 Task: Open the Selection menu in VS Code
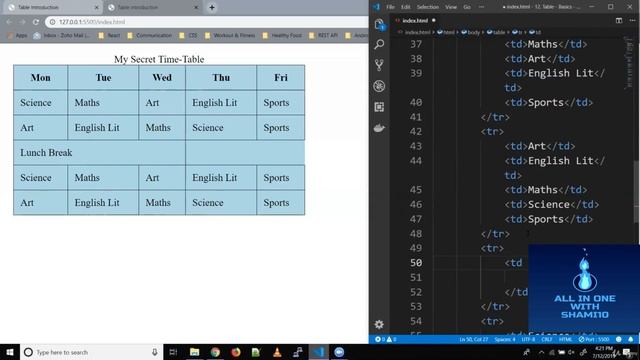(x=428, y=7)
